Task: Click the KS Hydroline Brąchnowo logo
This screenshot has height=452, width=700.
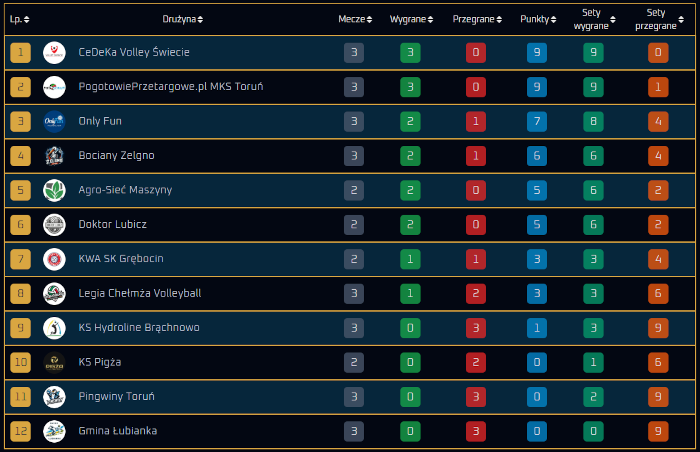Action: (54, 328)
